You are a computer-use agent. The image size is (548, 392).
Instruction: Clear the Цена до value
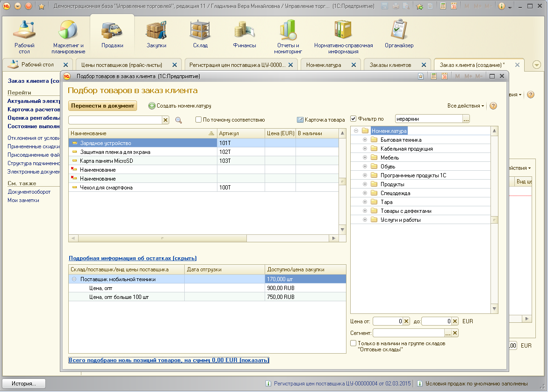[x=454, y=321]
